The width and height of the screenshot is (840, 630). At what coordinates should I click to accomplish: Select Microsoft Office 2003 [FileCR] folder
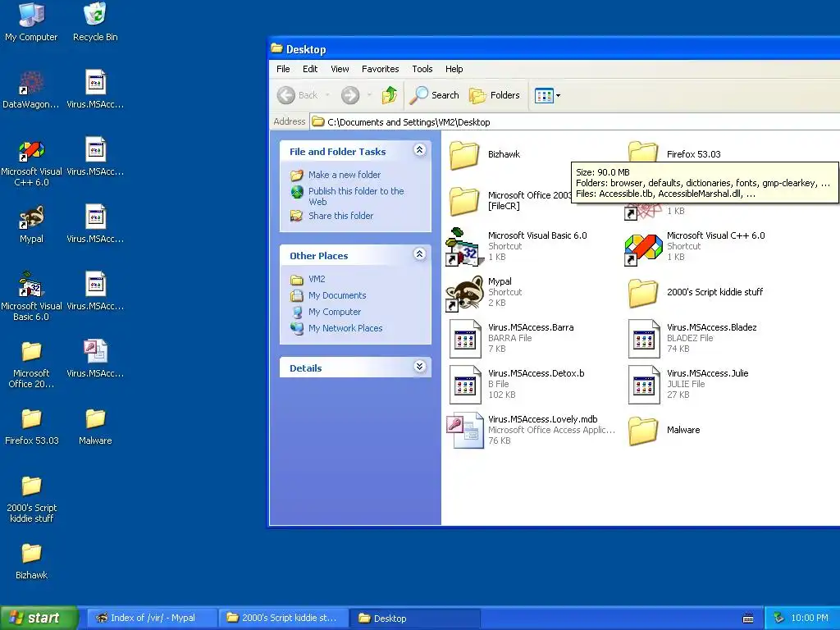[x=509, y=201]
